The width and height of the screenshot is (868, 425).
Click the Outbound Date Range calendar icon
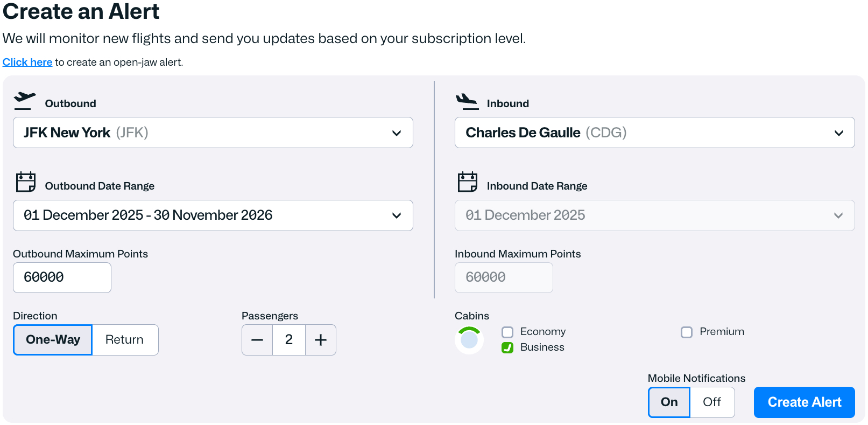pos(25,183)
